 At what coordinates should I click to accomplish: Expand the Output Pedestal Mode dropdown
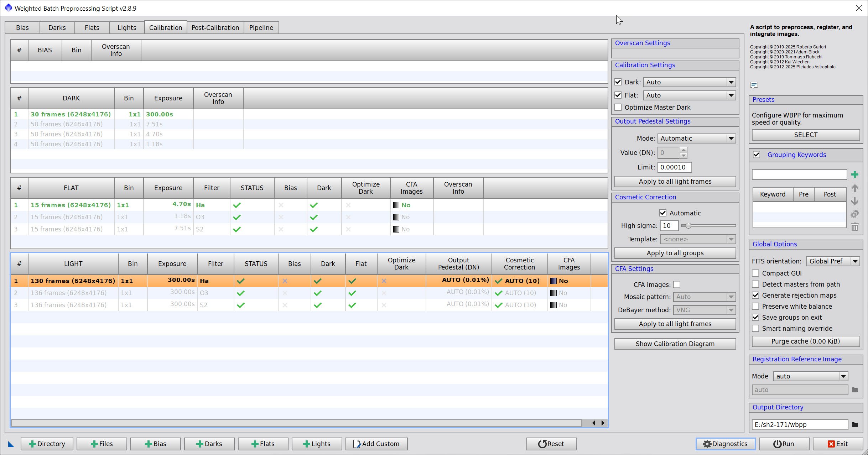696,138
